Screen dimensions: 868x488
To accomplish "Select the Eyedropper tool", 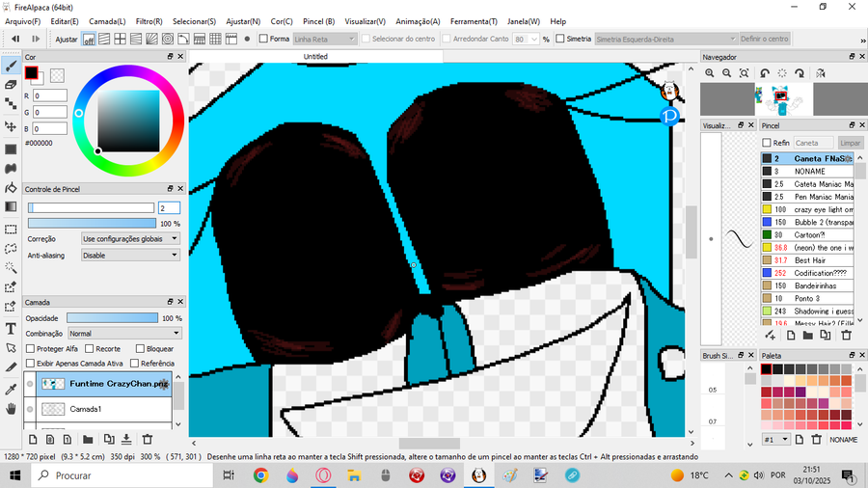I will tap(11, 390).
